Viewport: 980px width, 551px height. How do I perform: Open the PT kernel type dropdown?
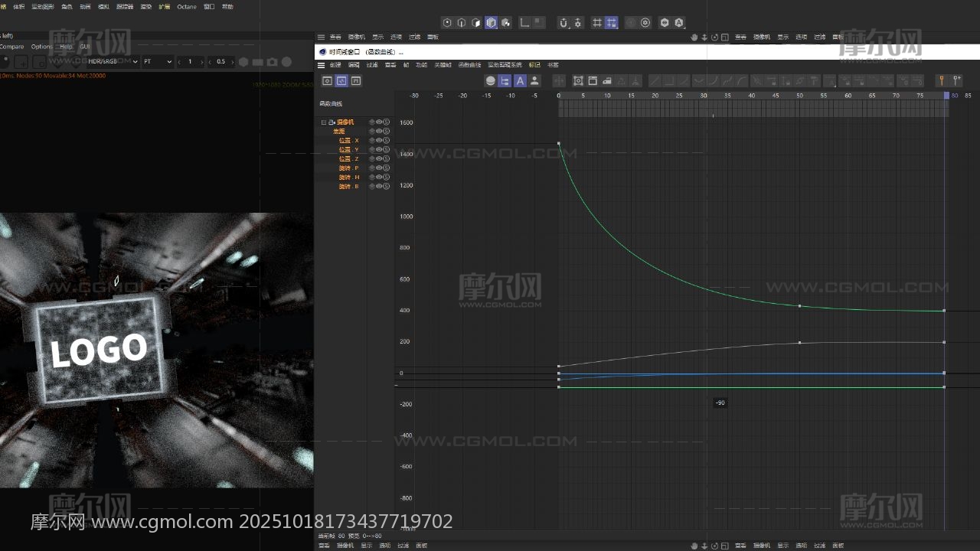click(157, 62)
